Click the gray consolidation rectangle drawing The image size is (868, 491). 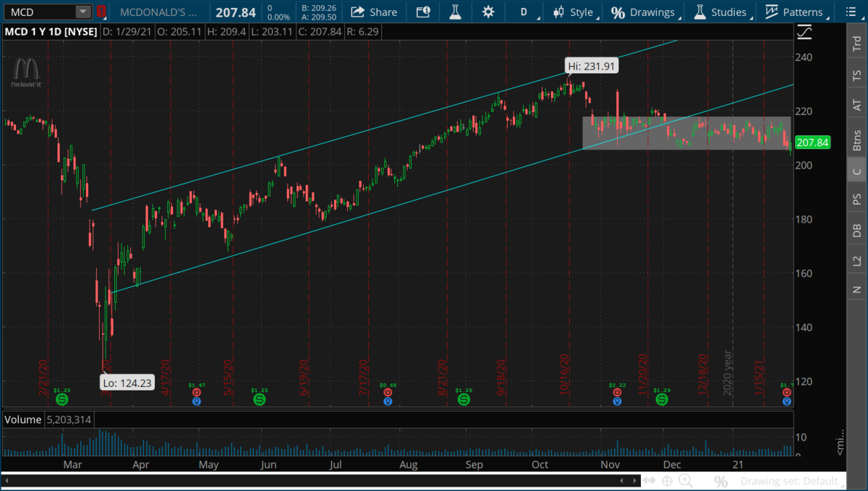click(686, 133)
